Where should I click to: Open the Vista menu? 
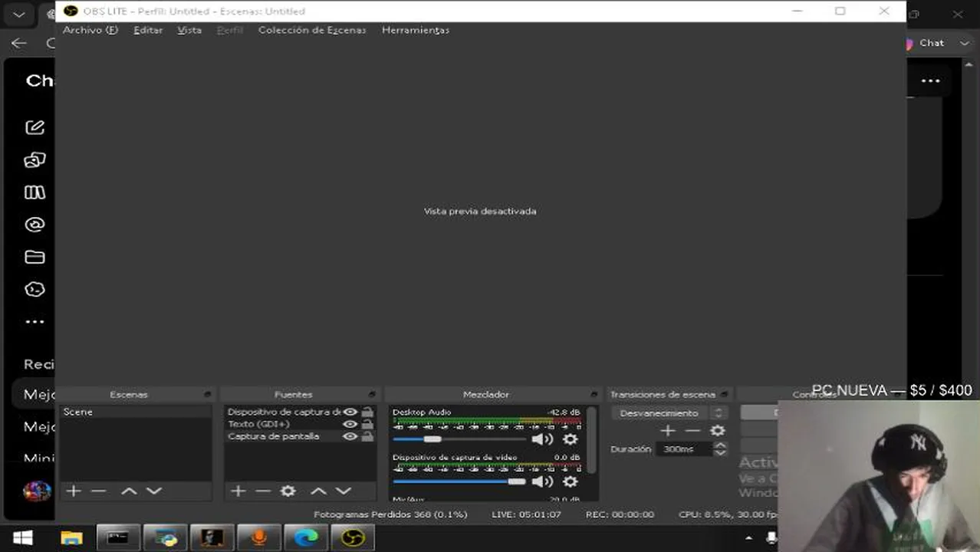(x=189, y=30)
